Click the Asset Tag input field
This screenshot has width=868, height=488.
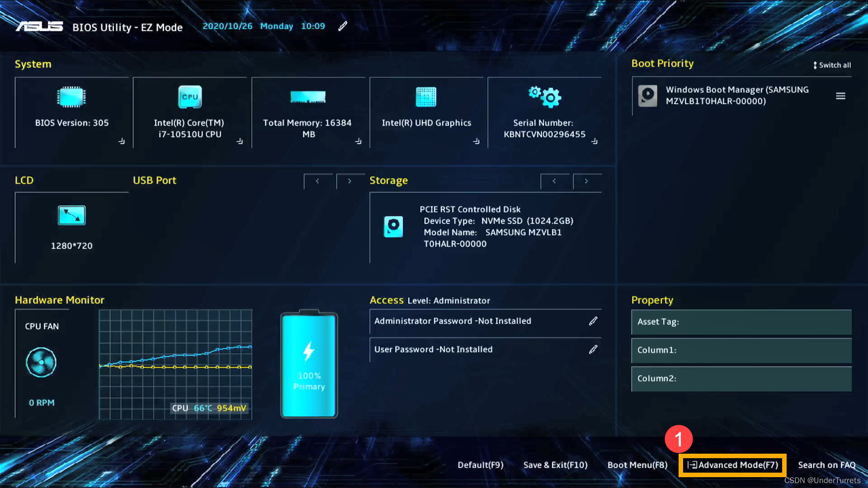[741, 322]
